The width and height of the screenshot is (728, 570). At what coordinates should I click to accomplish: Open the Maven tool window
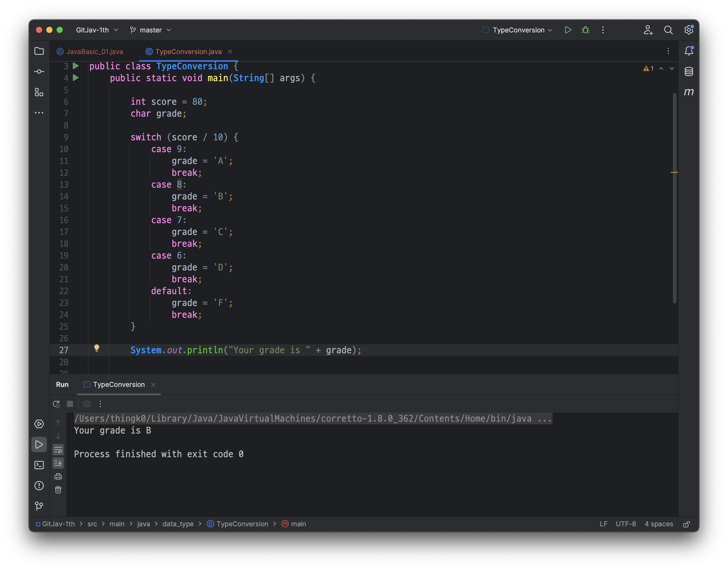[689, 92]
